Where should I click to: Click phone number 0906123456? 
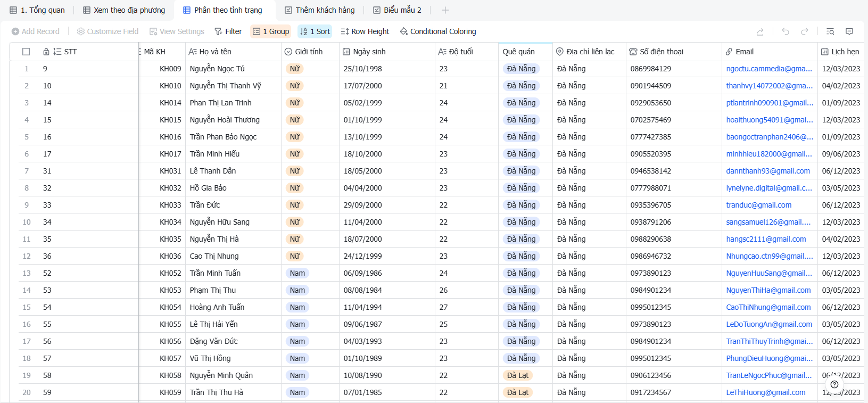(650, 375)
